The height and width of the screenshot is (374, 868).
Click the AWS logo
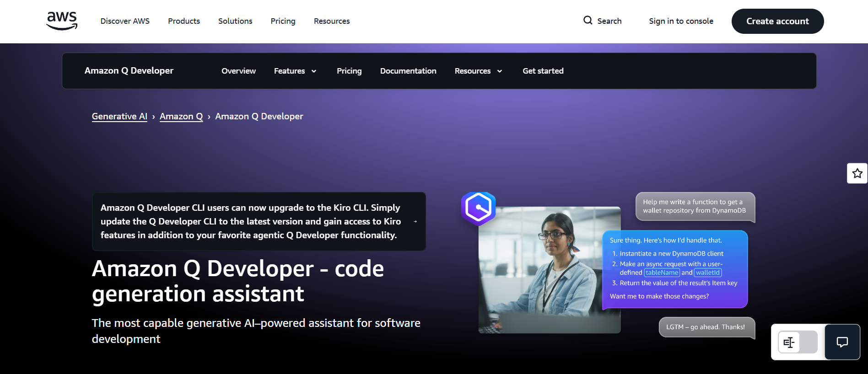(62, 21)
